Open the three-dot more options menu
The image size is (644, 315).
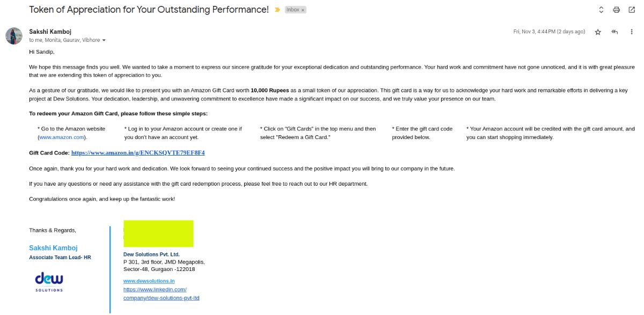coord(632,32)
